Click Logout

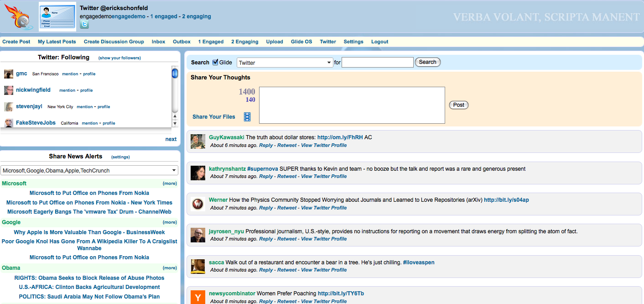(380, 42)
